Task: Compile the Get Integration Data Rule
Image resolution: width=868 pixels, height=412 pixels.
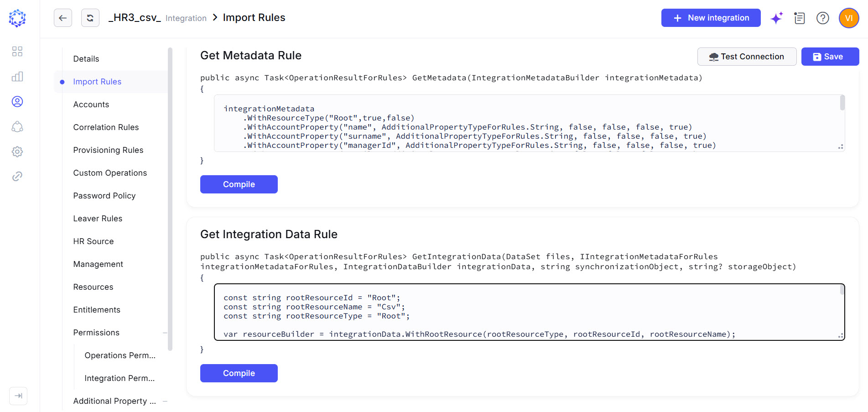Action: [x=239, y=373]
